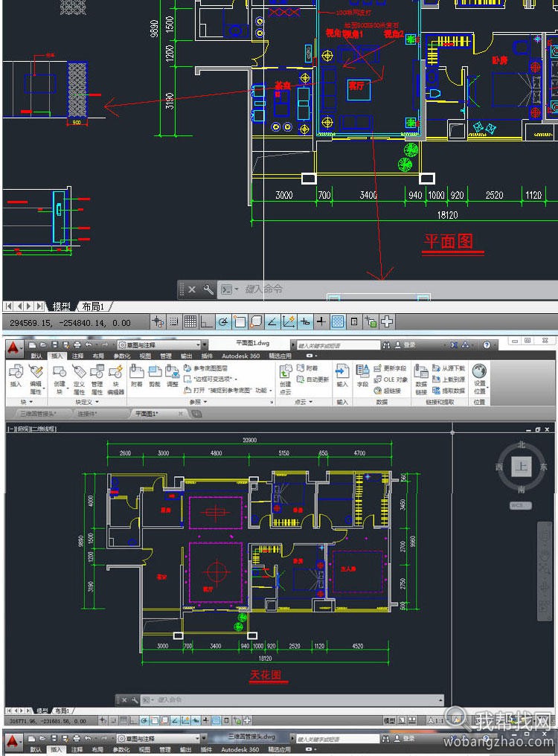Switch to the Autodesk 360 ribbon tab
The image size is (558, 756).
pos(240,356)
